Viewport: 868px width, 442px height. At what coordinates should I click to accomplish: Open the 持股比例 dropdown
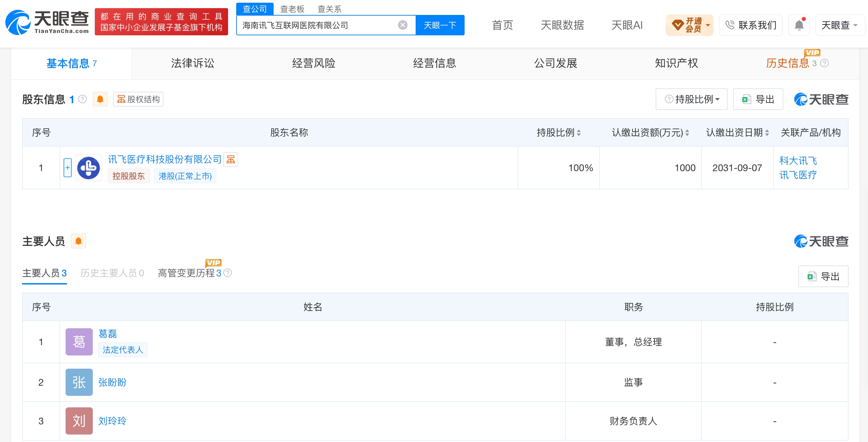click(x=692, y=99)
